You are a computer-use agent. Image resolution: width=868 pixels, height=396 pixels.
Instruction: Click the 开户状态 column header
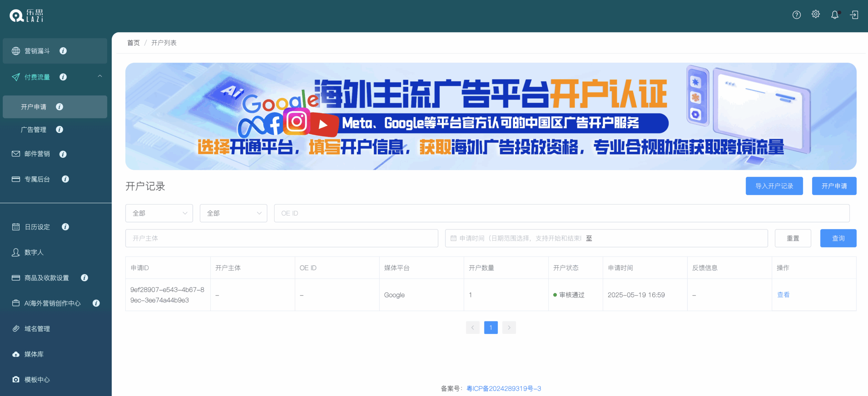pyautogui.click(x=575, y=268)
